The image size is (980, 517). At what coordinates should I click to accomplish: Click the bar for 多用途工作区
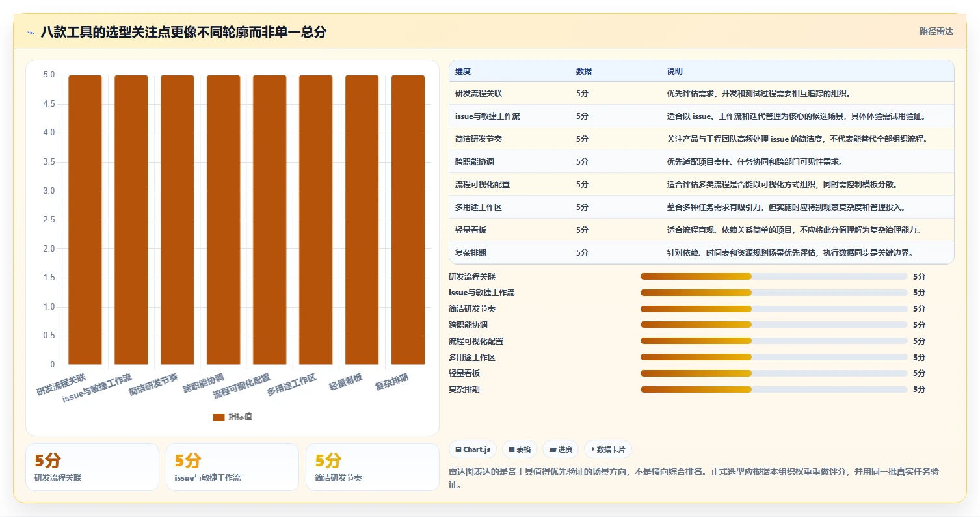click(316, 220)
